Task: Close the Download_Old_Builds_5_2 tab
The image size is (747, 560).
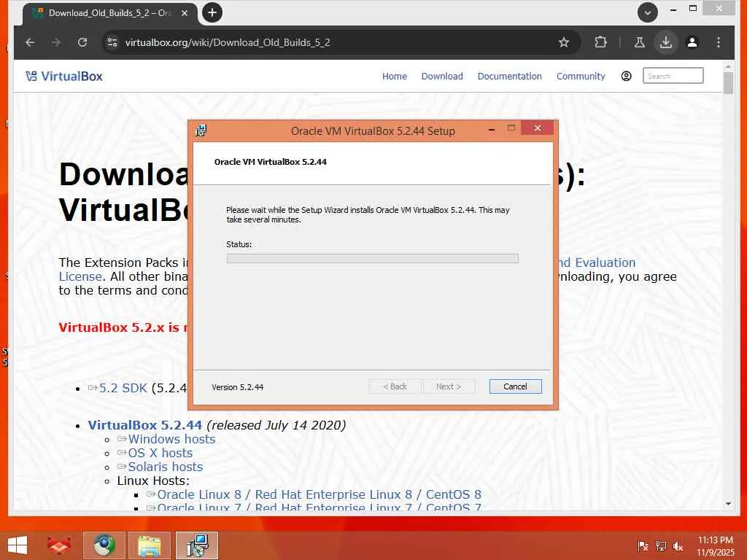Action: pos(185,13)
